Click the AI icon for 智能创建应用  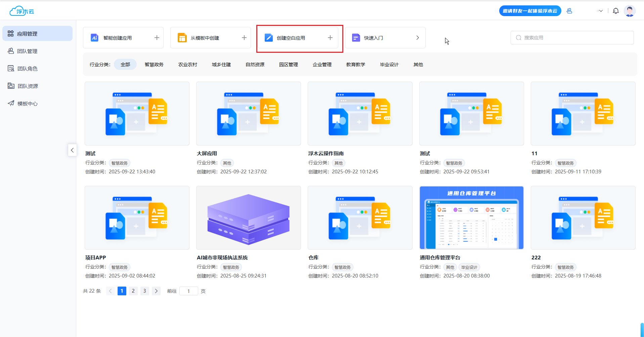point(94,38)
